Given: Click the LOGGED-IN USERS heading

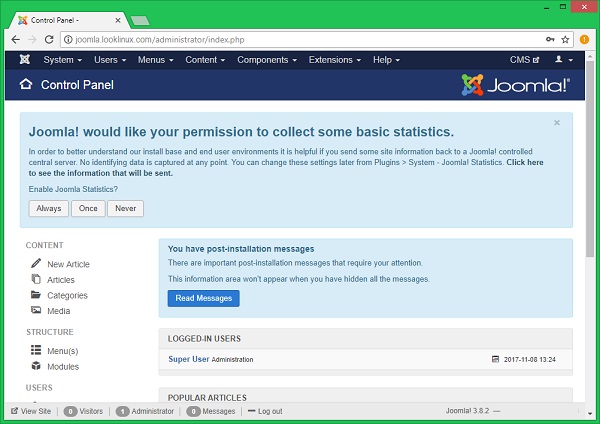Looking at the screenshot, I should click(204, 338).
